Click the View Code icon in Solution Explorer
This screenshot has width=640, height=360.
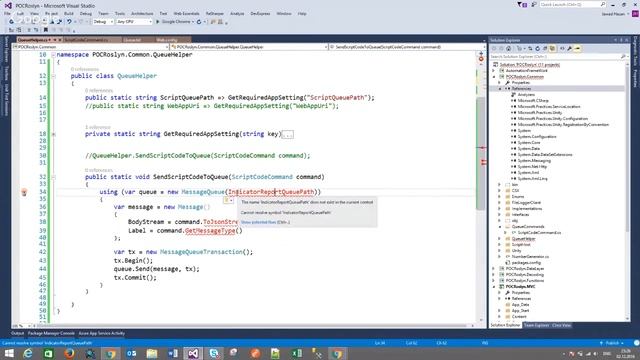(x=562, y=49)
